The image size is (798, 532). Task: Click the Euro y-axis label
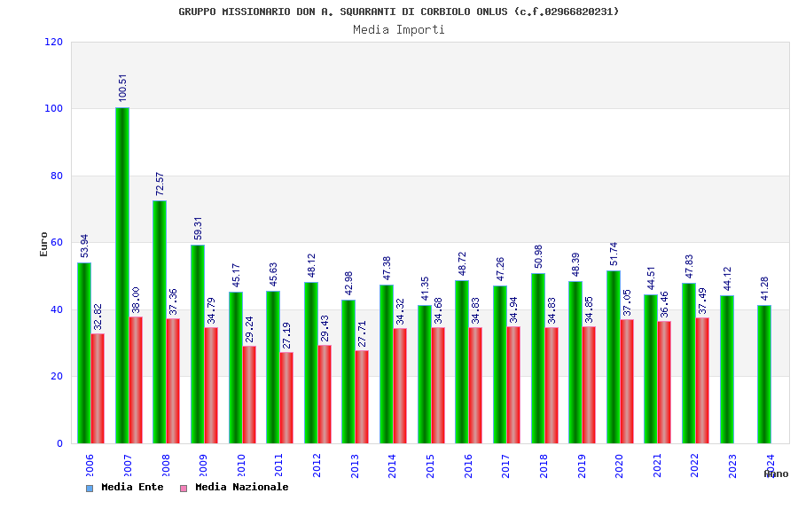43,244
